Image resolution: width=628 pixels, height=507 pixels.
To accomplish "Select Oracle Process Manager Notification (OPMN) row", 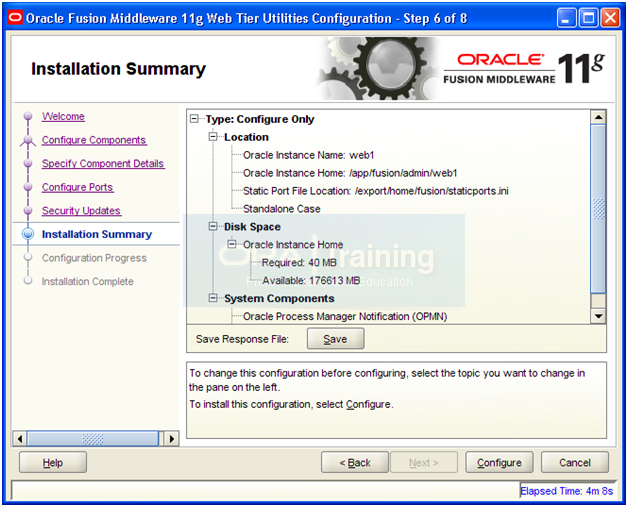I will click(345, 316).
